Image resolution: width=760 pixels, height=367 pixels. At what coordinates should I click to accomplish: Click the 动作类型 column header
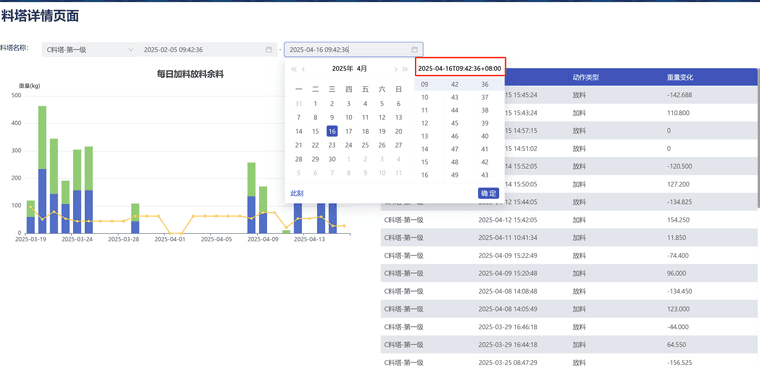(x=586, y=77)
